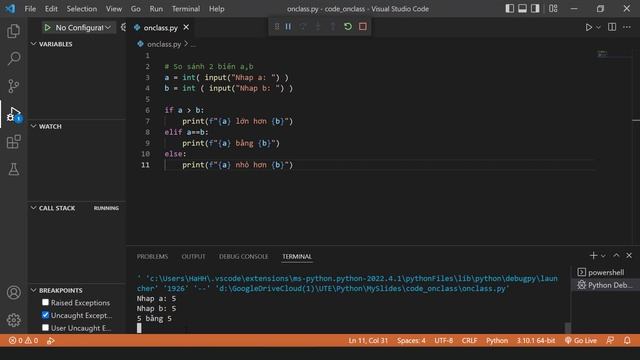Open Source Control view
The height and width of the screenshot is (360, 640).
coord(13,86)
